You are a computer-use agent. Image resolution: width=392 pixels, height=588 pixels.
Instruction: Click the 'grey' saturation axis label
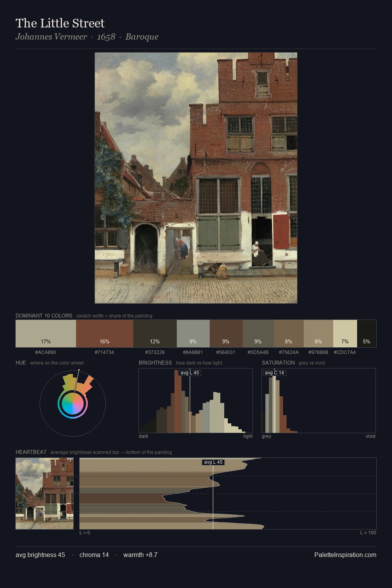point(267,436)
